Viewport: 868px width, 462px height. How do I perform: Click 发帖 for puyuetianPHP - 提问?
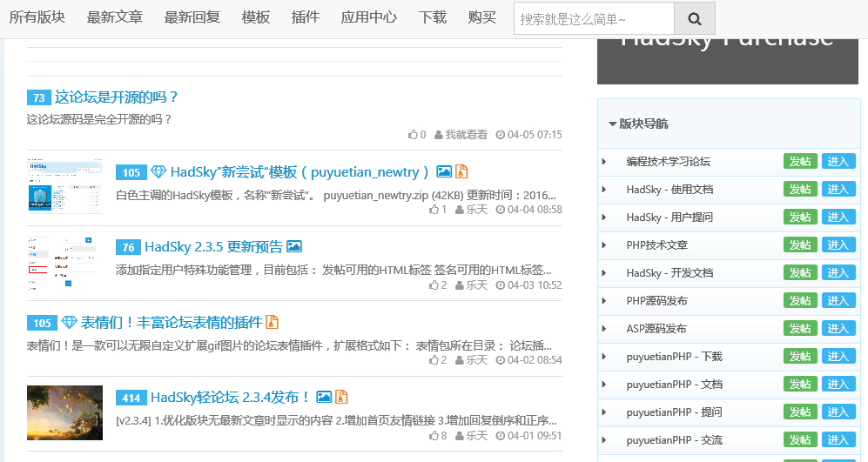pos(800,412)
